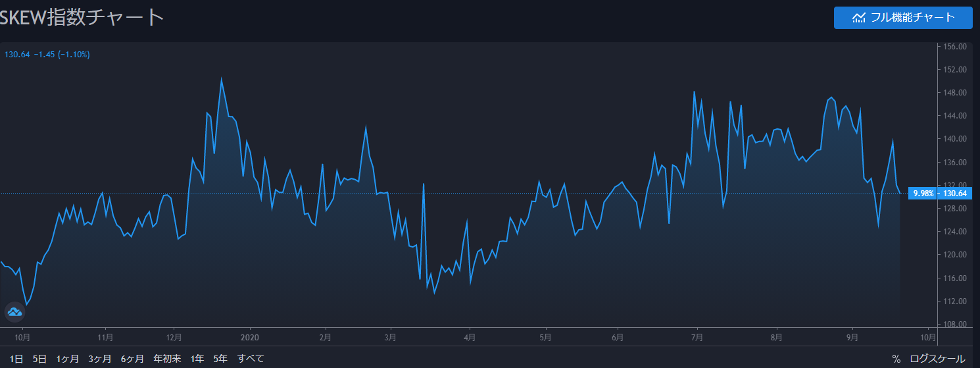Toggle the % percentage scale
The width and height of the screenshot is (980, 368).
[x=896, y=359]
